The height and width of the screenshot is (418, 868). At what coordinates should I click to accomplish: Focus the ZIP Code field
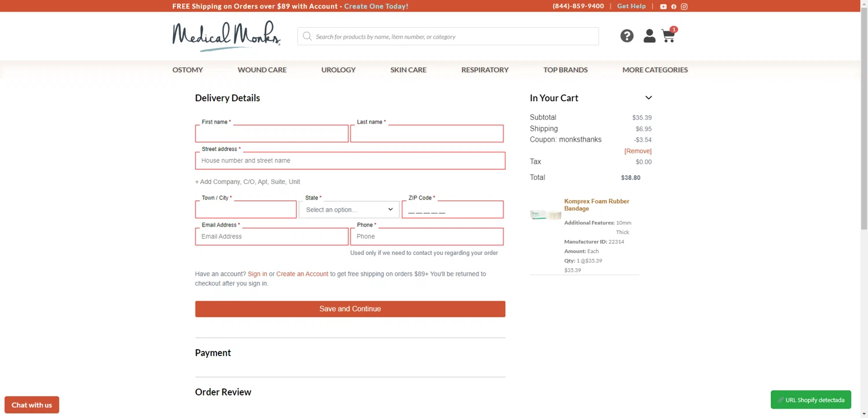point(453,209)
